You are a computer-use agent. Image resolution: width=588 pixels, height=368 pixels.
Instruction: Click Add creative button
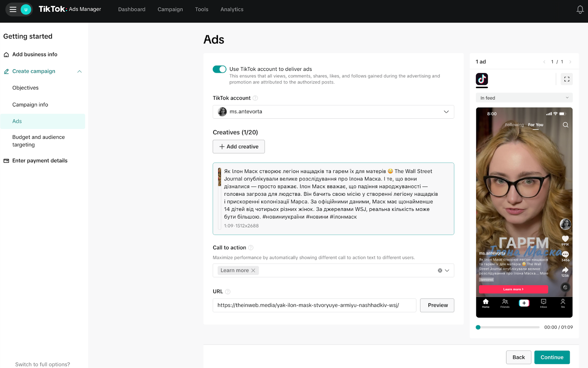(x=239, y=147)
